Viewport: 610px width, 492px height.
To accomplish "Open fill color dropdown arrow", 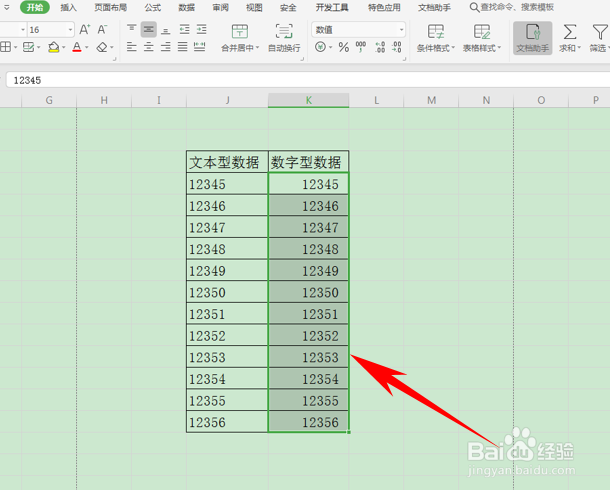I will 64,48.
